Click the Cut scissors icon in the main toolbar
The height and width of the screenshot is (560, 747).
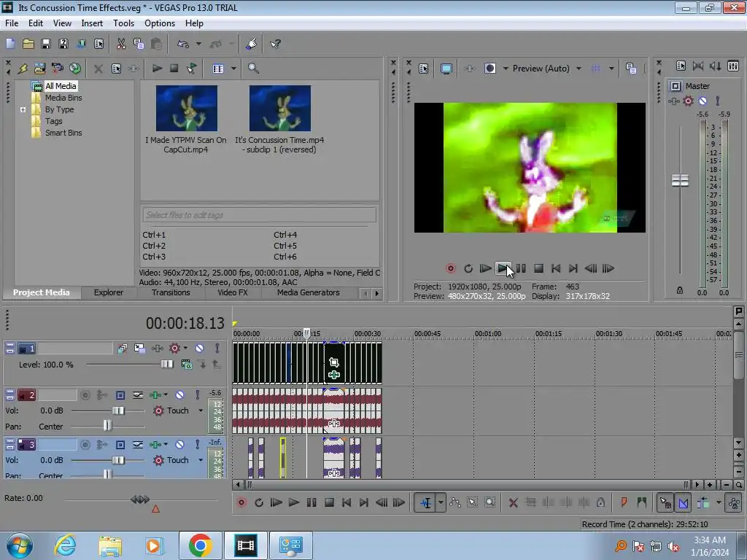click(121, 44)
